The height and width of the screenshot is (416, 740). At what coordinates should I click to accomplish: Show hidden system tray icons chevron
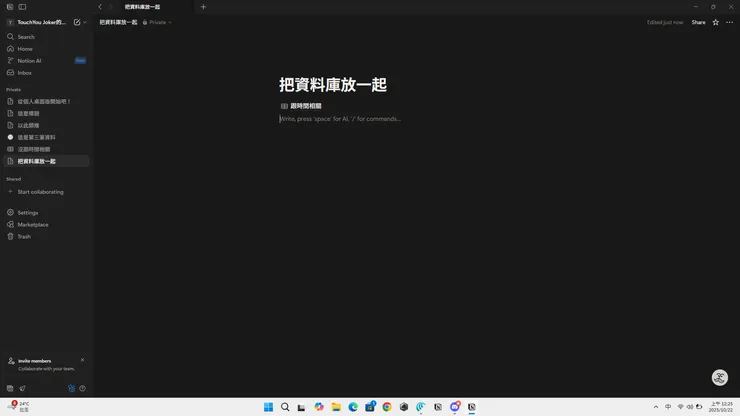click(x=656, y=407)
